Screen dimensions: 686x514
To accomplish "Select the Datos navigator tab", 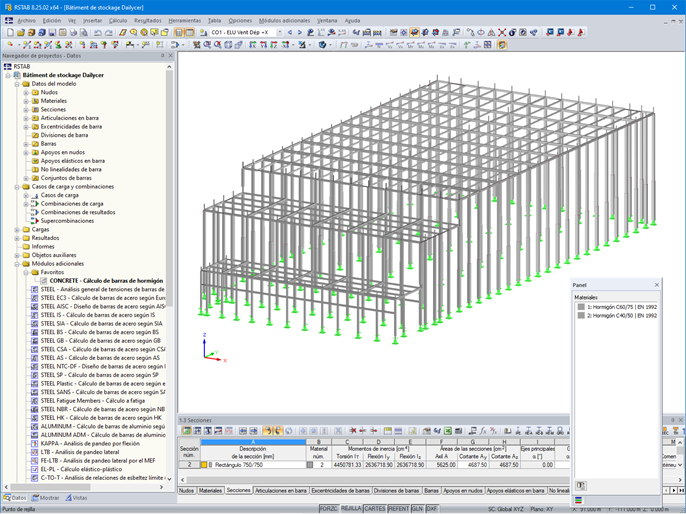I will click(x=14, y=498).
